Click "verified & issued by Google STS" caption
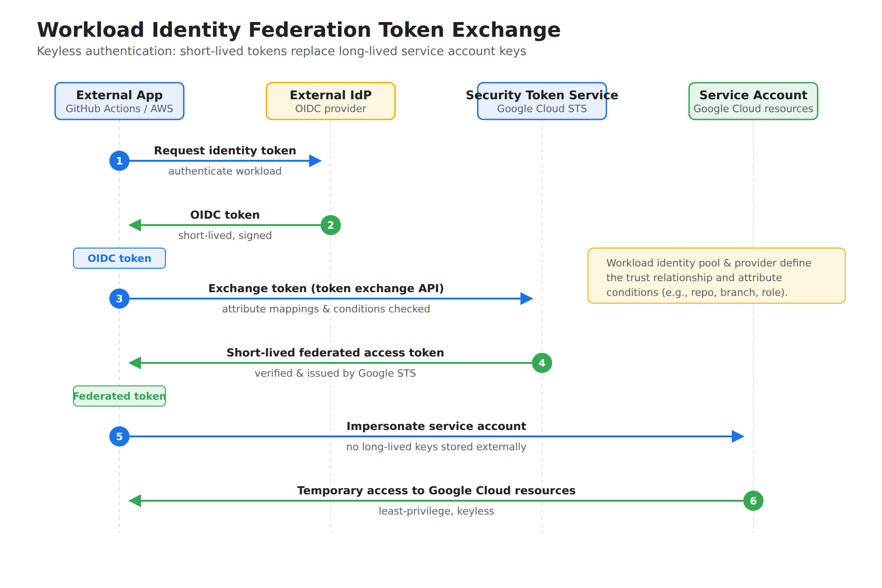This screenshot has height=588, width=882. point(335,373)
